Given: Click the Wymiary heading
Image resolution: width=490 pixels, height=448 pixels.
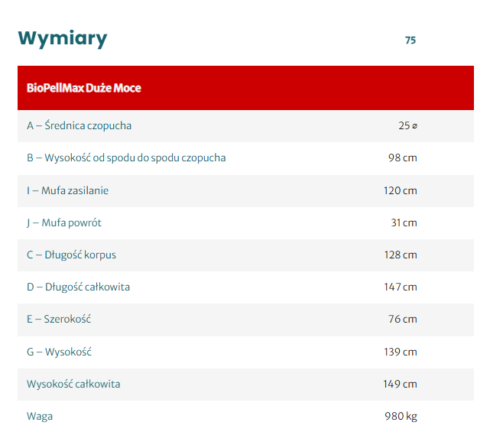Looking at the screenshot, I should tap(63, 38).
